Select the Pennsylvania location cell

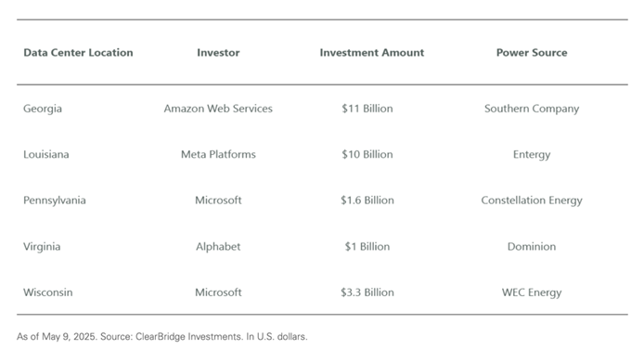[55, 201]
